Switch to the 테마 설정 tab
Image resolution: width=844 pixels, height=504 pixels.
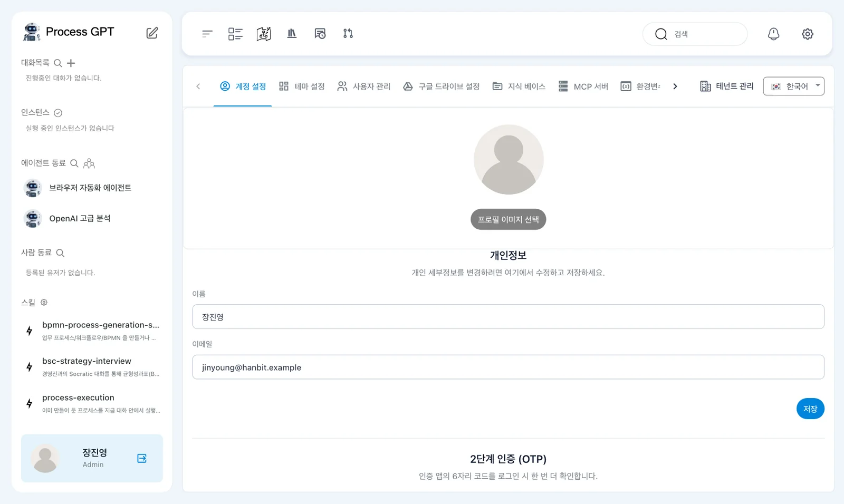pyautogui.click(x=302, y=86)
